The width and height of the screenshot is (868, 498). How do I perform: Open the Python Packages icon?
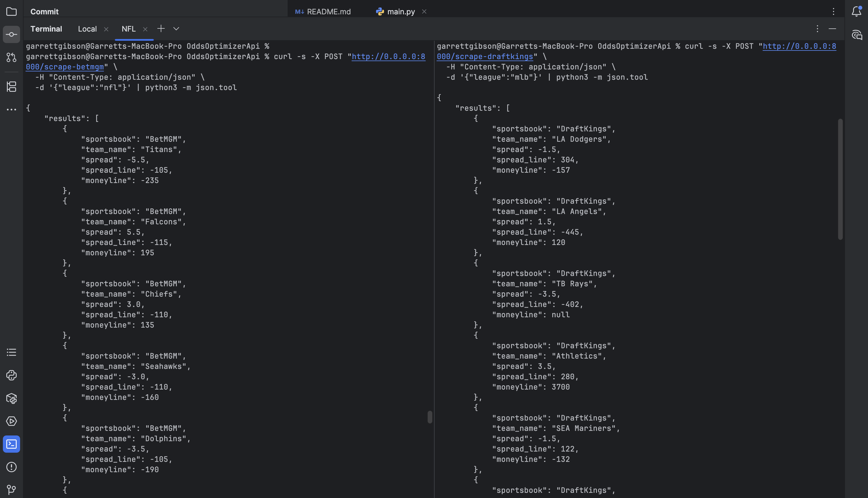pyautogui.click(x=11, y=398)
